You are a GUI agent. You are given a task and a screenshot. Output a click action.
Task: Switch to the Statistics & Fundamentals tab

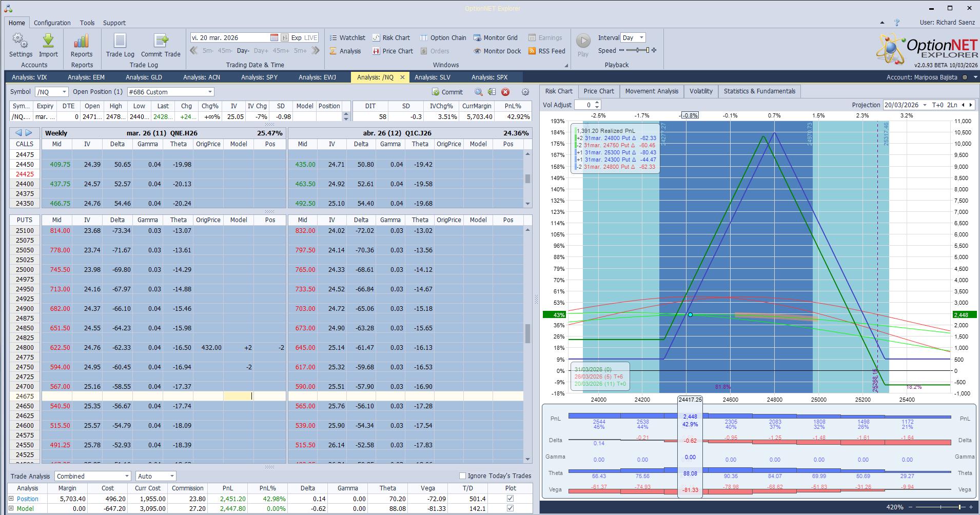759,91
